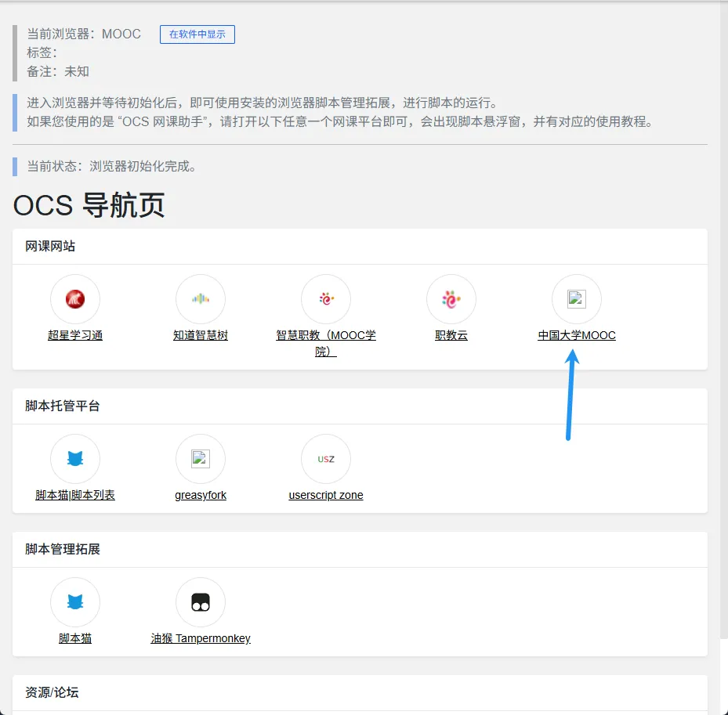This screenshot has height=715, width=728.
Task: Follow the 知道智慧树 link
Action: tap(201, 335)
